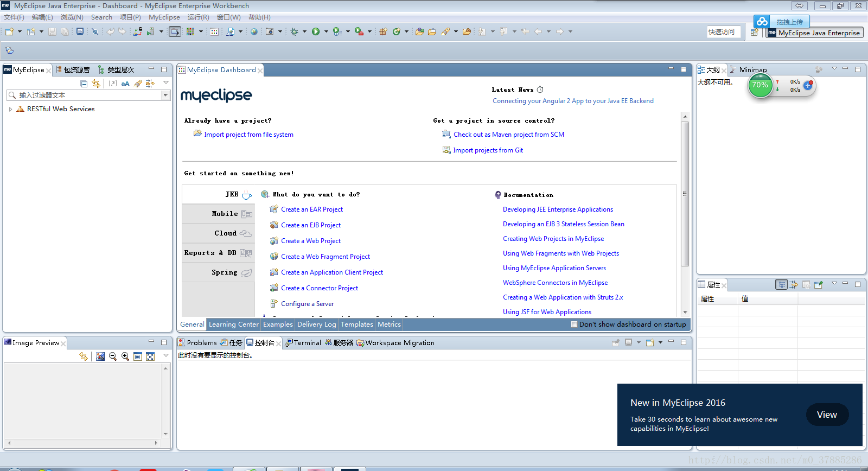Expand the RESTful Web Services tree node
Viewport: 868px width, 471px height.
pyautogui.click(x=10, y=109)
